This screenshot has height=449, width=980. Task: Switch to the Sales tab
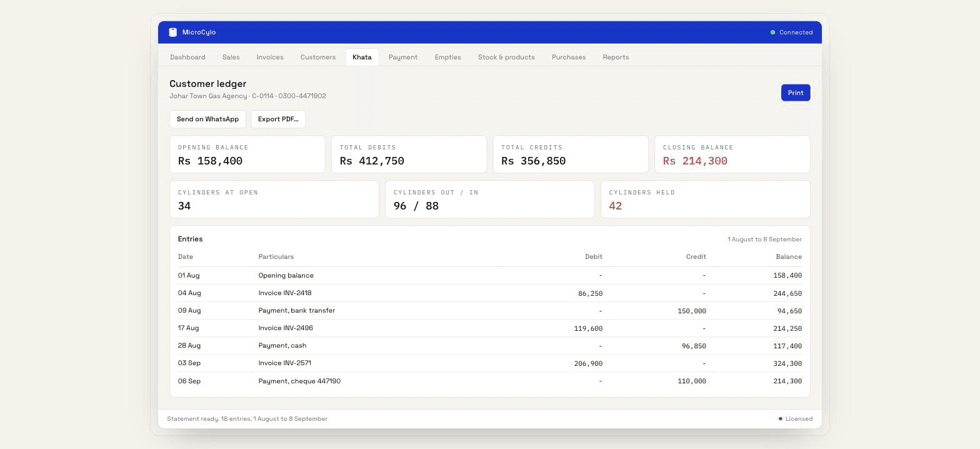[231, 57]
